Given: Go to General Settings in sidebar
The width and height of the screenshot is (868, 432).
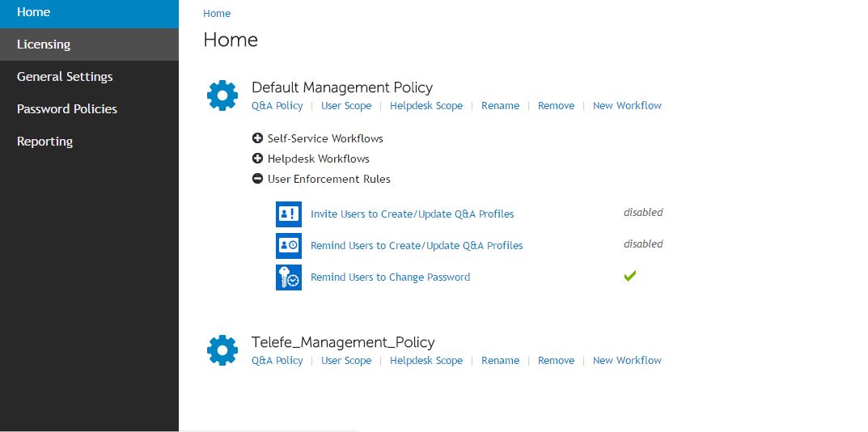Looking at the screenshot, I should [x=89, y=76].
